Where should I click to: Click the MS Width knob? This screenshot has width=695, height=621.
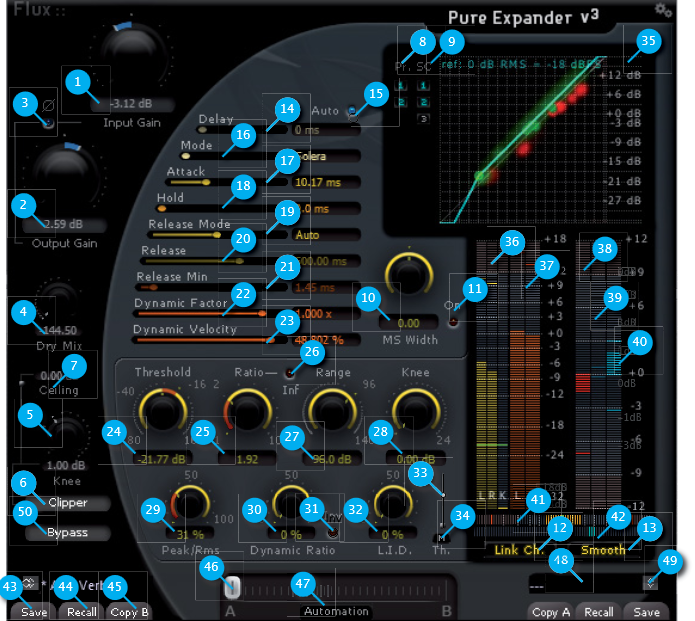click(x=406, y=271)
